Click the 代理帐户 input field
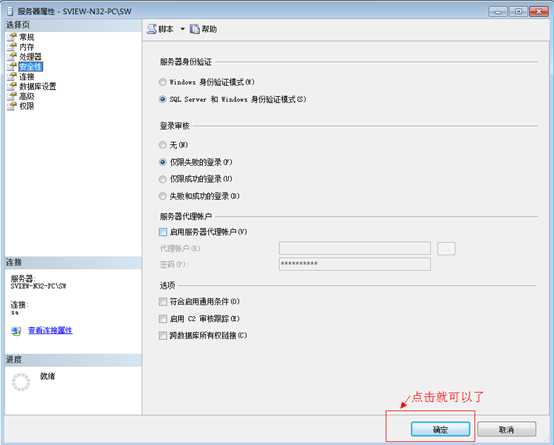 click(355, 248)
